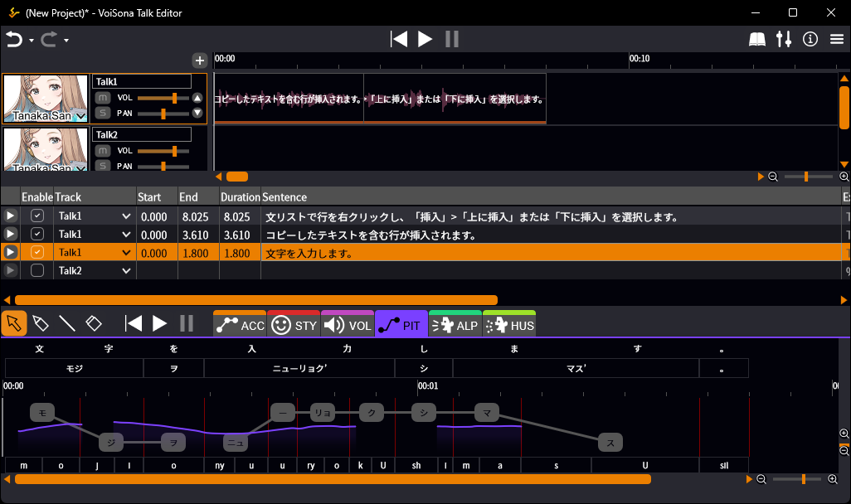This screenshot has height=504, width=851.
Task: Switch to the PIT pitch tab
Action: tap(401, 325)
